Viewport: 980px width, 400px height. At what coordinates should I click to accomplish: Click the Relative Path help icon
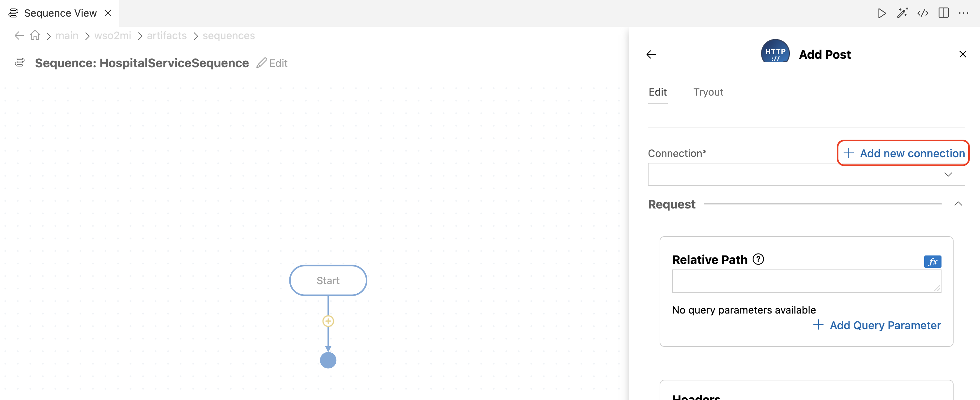(x=758, y=259)
